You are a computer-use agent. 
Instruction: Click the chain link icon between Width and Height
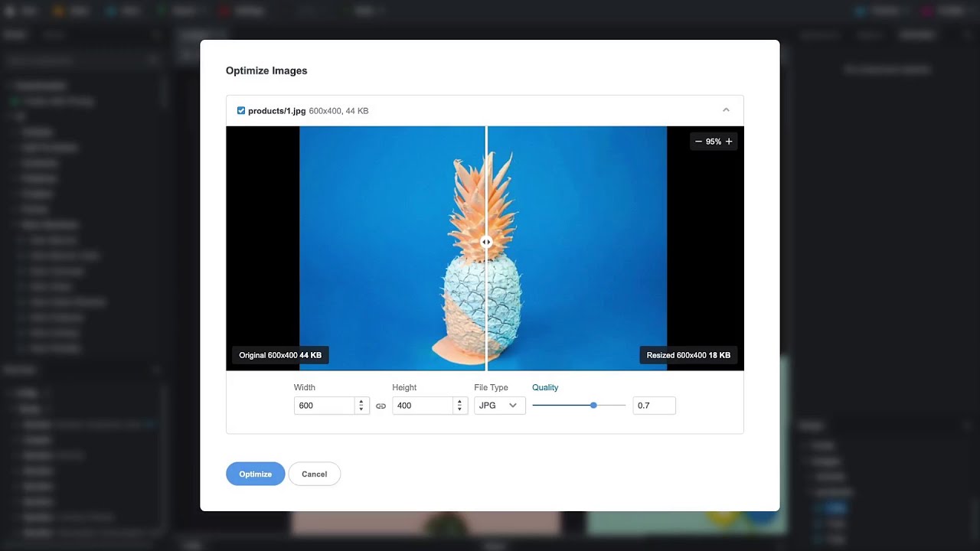coord(381,406)
